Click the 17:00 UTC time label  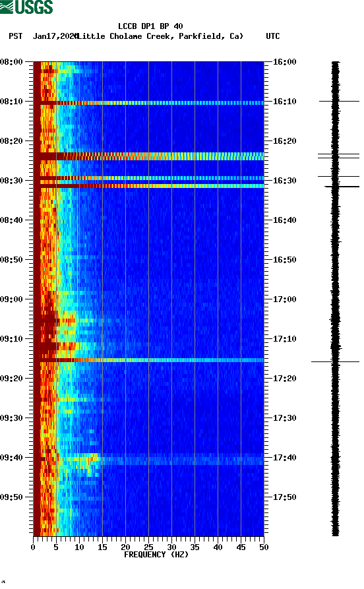pos(284,299)
